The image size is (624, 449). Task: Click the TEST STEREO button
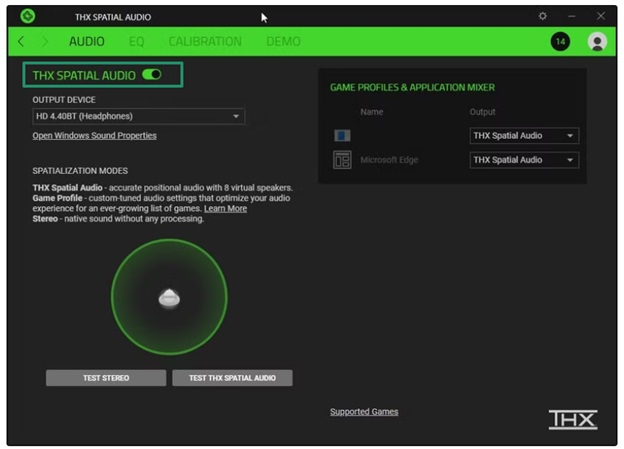(106, 378)
